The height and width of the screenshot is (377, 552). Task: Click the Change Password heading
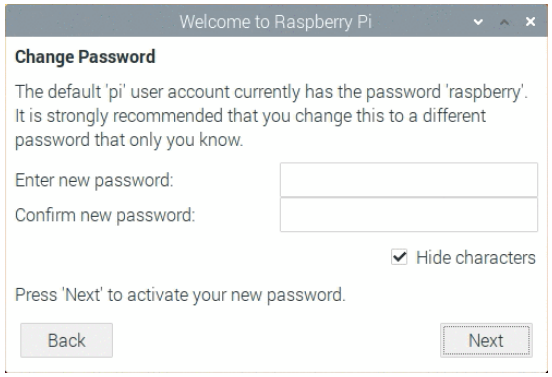point(85,57)
